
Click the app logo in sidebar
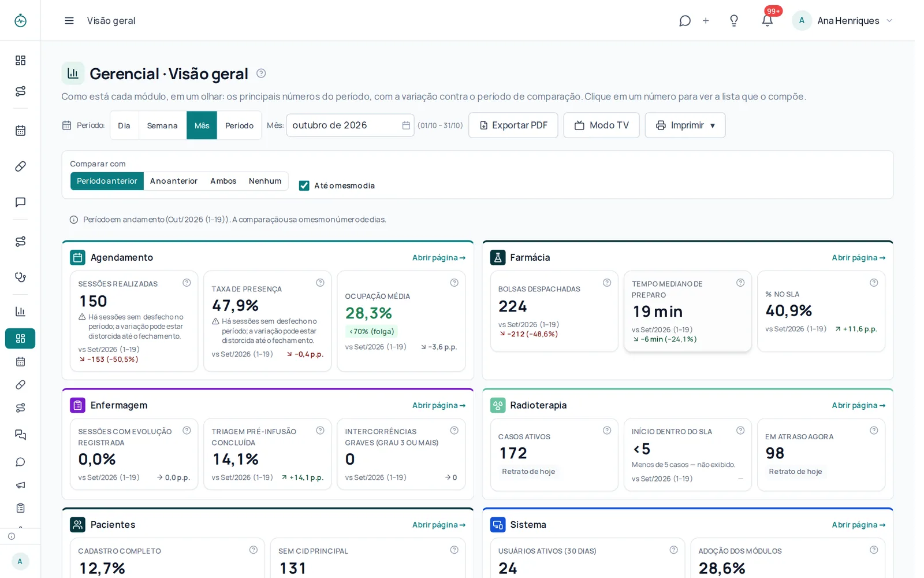[x=20, y=21]
